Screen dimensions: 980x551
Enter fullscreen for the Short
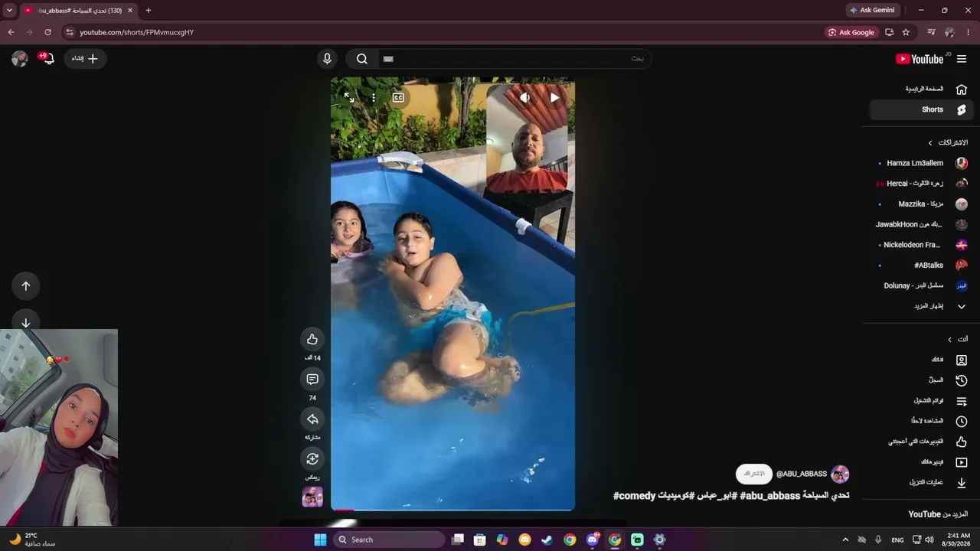click(349, 97)
